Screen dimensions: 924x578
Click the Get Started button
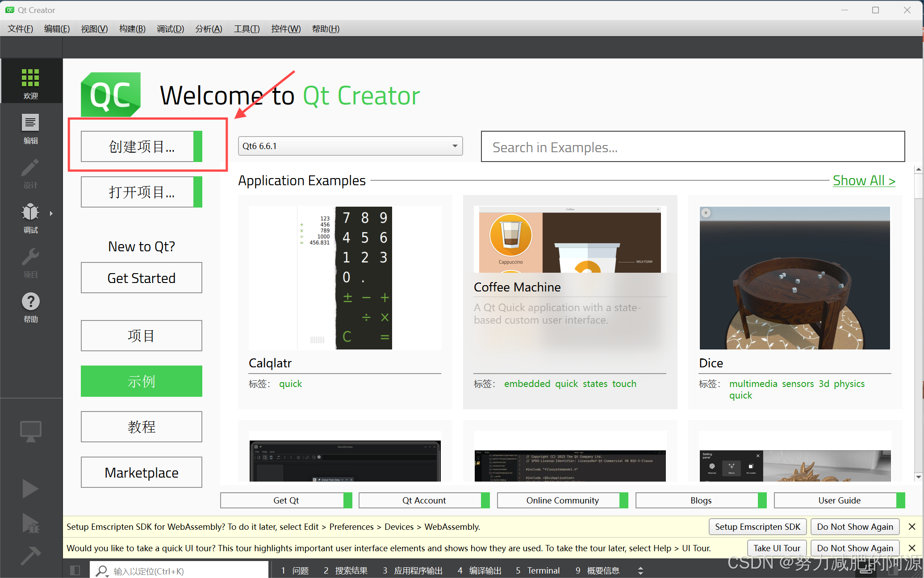142,278
